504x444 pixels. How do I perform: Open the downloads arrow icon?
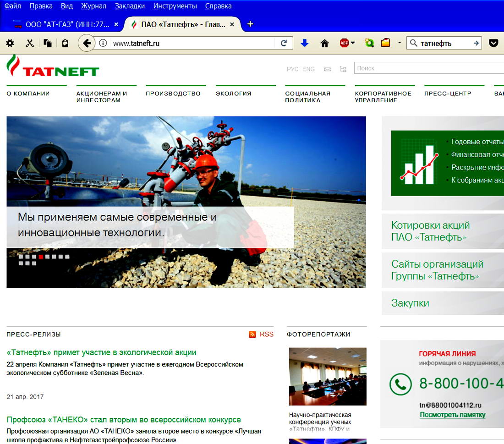304,43
